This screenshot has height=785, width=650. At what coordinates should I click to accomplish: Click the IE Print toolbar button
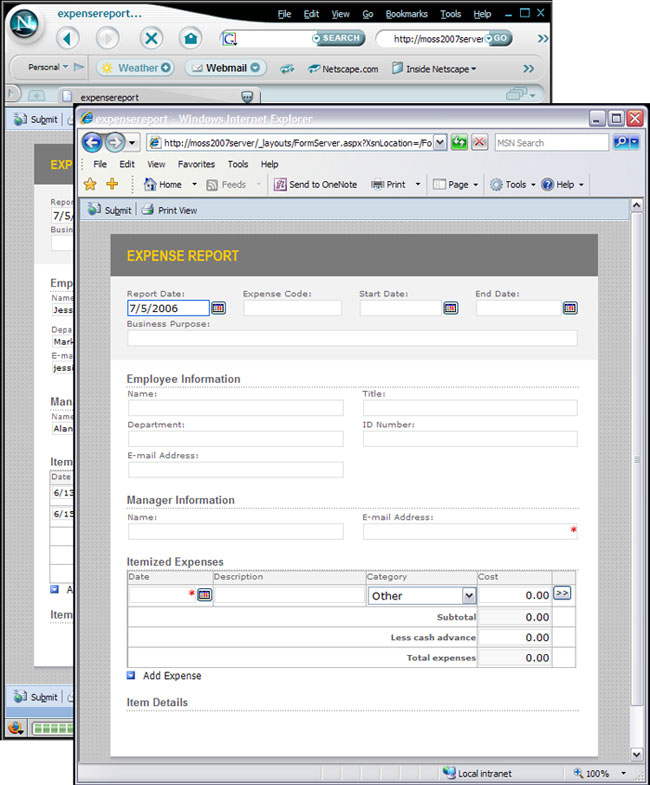pyautogui.click(x=388, y=184)
